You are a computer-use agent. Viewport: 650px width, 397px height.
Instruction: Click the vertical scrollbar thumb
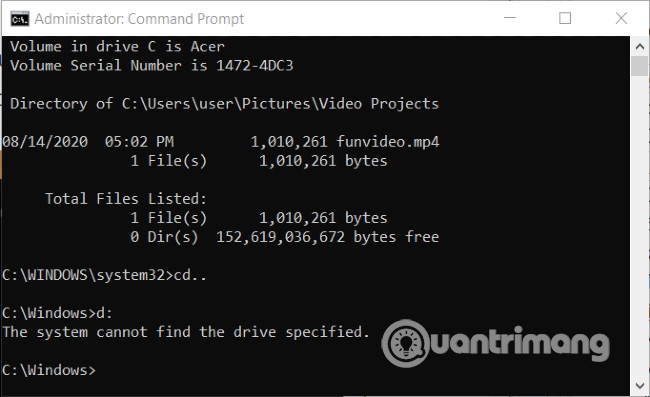(x=639, y=66)
